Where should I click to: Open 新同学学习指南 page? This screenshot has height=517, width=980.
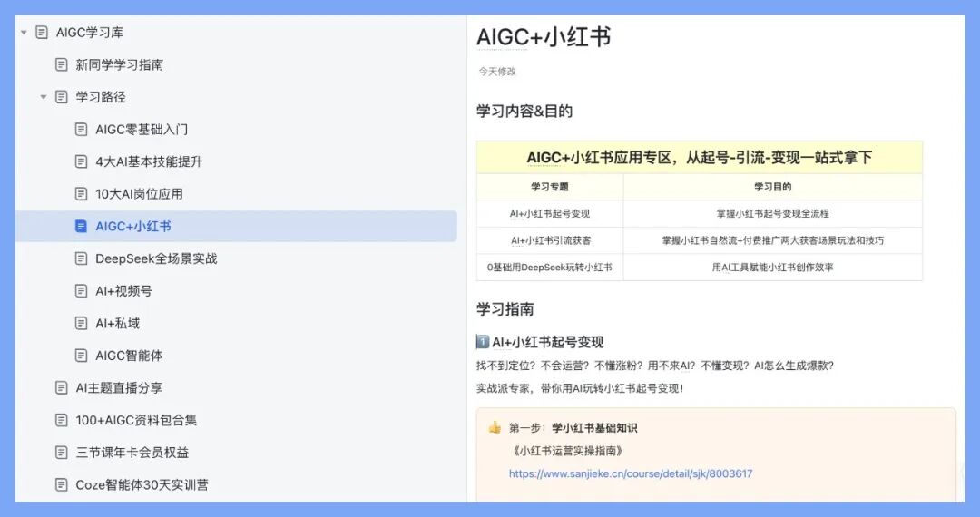[x=120, y=64]
